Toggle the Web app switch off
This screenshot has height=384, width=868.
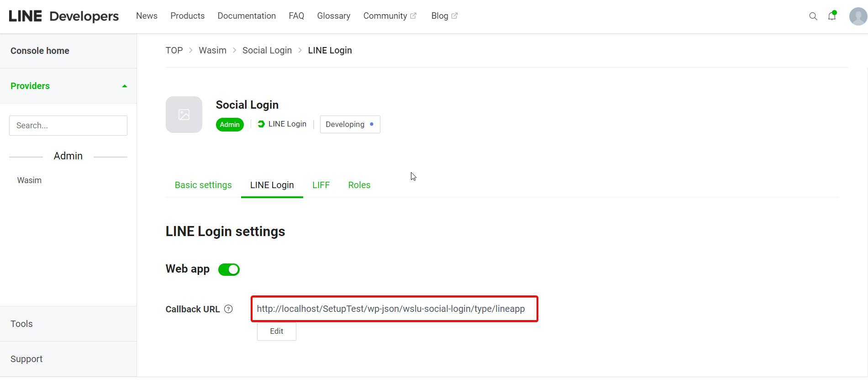(229, 269)
